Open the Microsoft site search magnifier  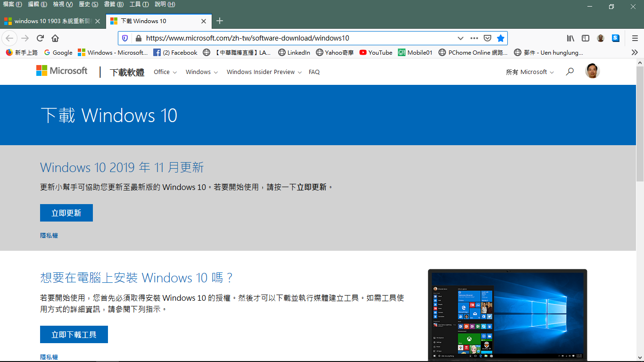click(570, 72)
